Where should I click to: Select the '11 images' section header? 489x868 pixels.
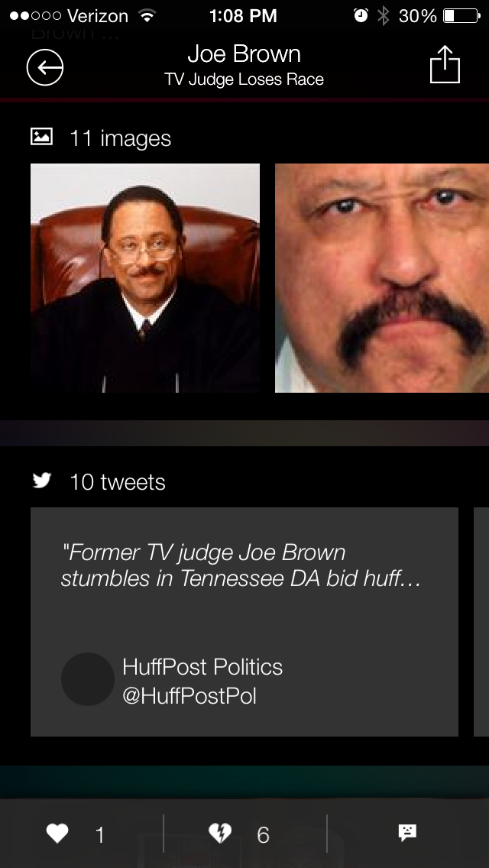(x=120, y=138)
